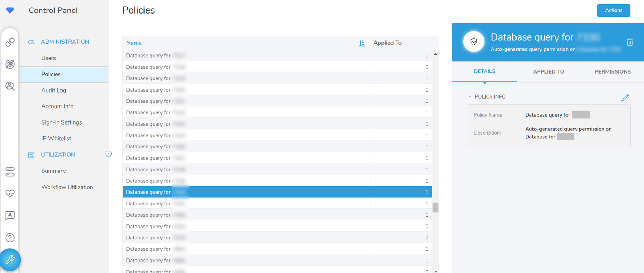The width and height of the screenshot is (644, 273).
Task: Open Workflow Utilization
Action: click(x=67, y=187)
